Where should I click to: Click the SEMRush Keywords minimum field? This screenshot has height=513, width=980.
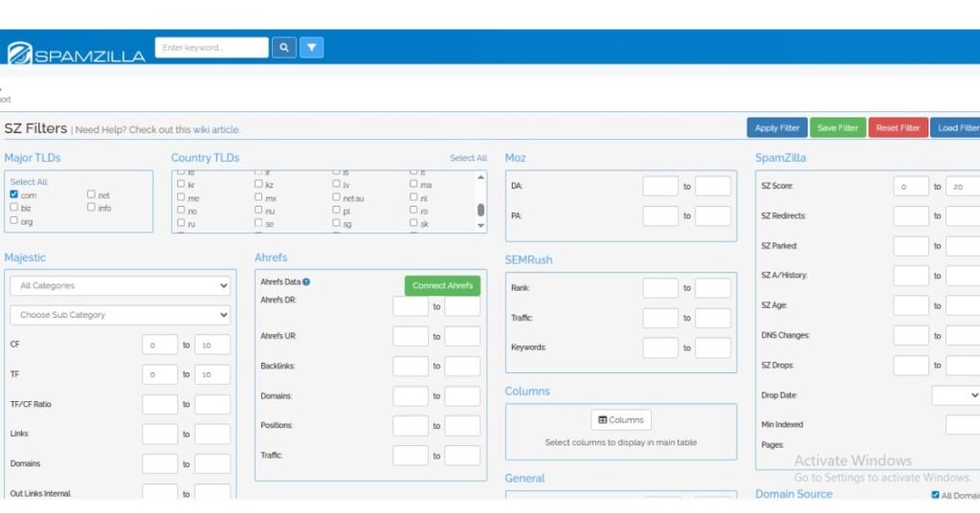click(x=660, y=348)
